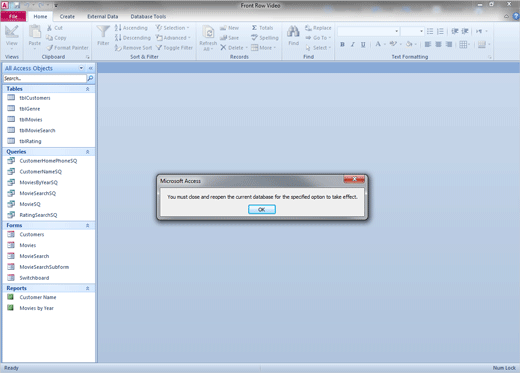
Task: Open the Select dropdown in Find group
Action: tap(318, 48)
